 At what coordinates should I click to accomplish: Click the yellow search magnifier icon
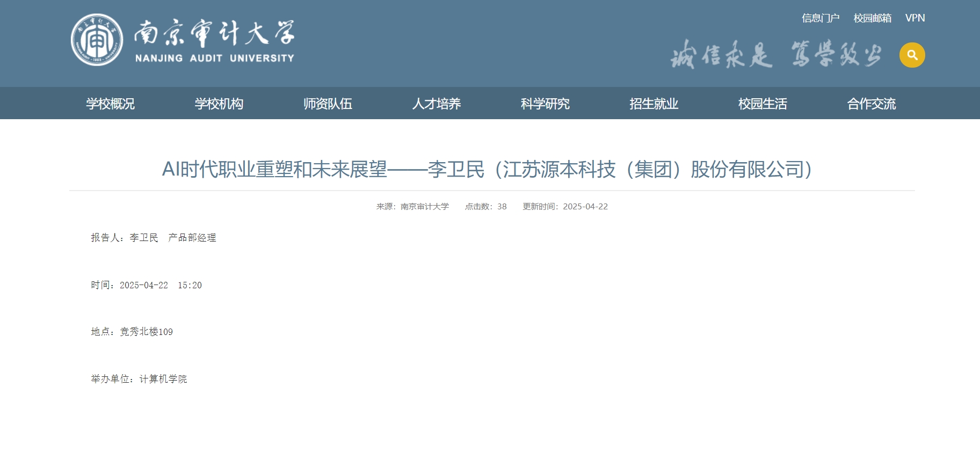point(912,55)
